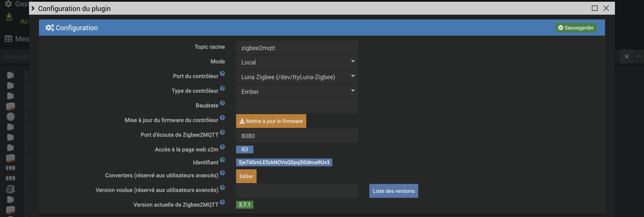
Task: Open z2m web page via ICI link
Action: click(245, 150)
